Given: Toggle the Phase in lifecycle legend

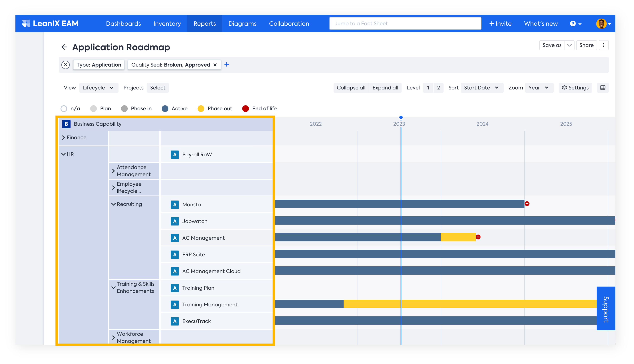Looking at the screenshot, I should tap(136, 109).
